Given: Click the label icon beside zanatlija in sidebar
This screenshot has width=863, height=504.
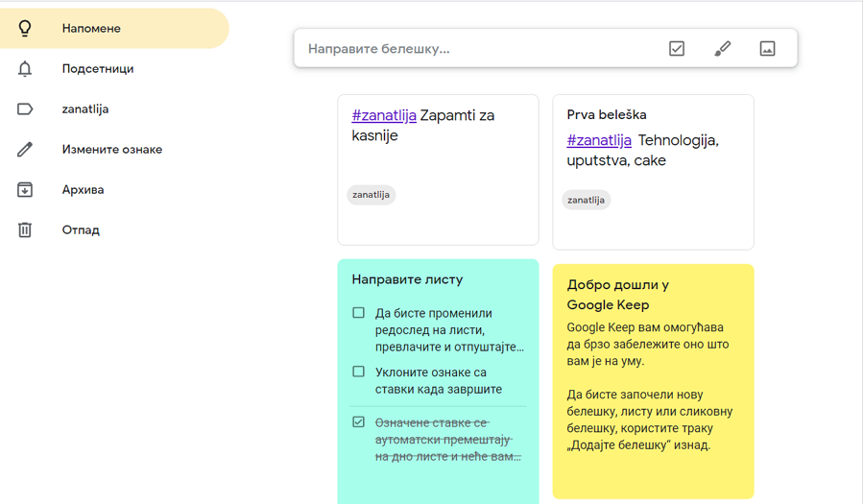Looking at the screenshot, I should pos(25,108).
